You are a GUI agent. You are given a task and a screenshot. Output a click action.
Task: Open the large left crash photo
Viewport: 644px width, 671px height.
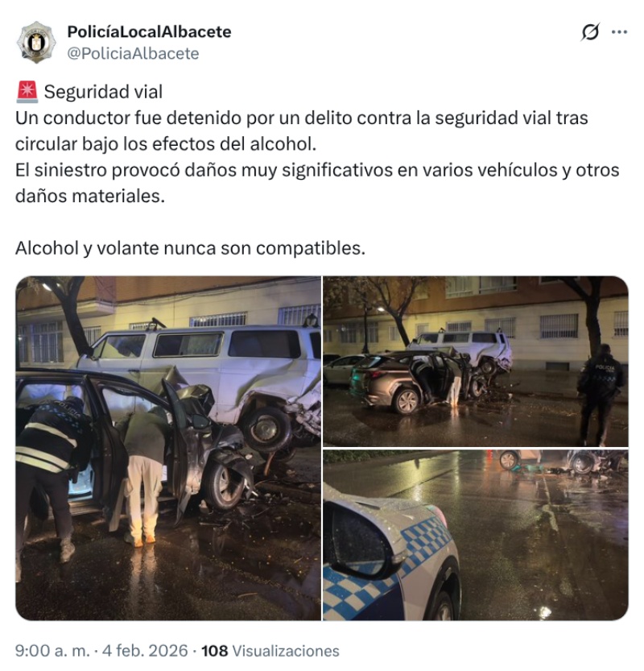[168, 448]
